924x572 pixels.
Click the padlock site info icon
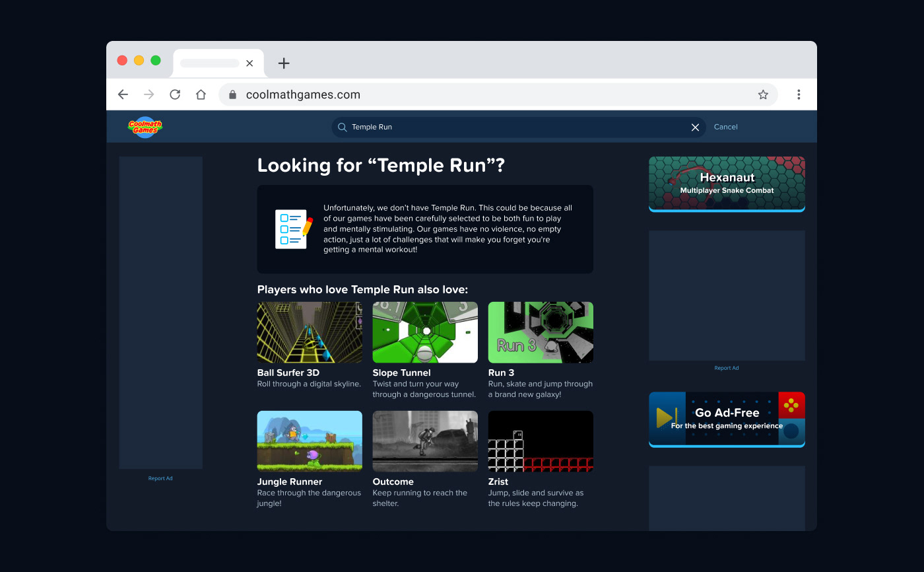point(232,94)
